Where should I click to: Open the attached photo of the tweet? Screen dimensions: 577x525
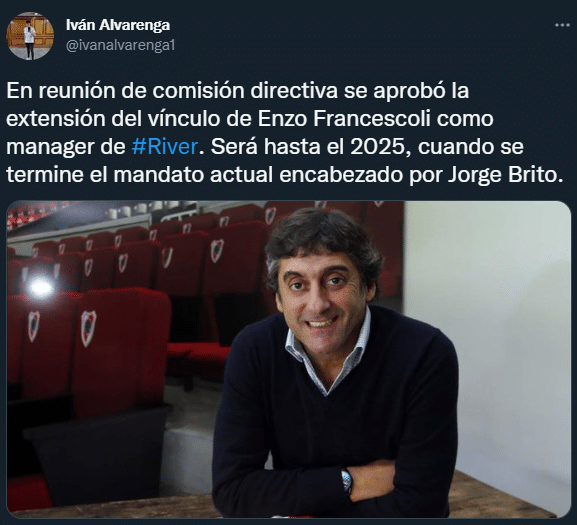(288, 359)
